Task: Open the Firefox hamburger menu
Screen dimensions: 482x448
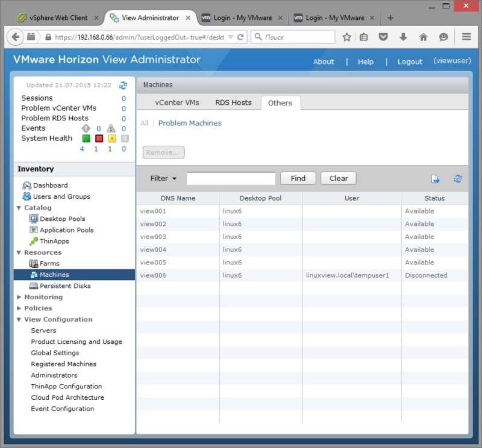Action: [x=466, y=37]
